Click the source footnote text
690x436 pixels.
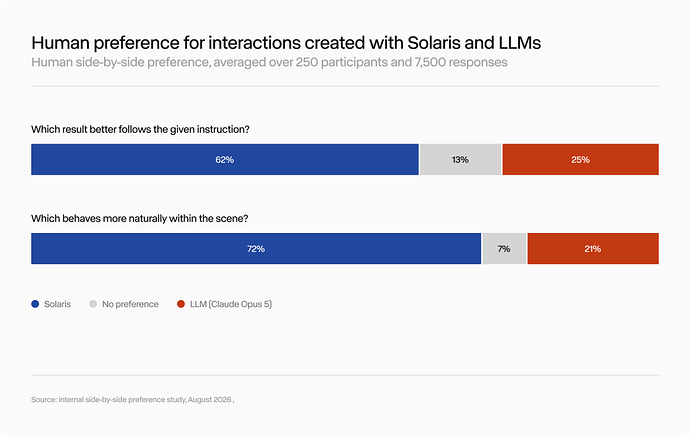pyautogui.click(x=132, y=399)
